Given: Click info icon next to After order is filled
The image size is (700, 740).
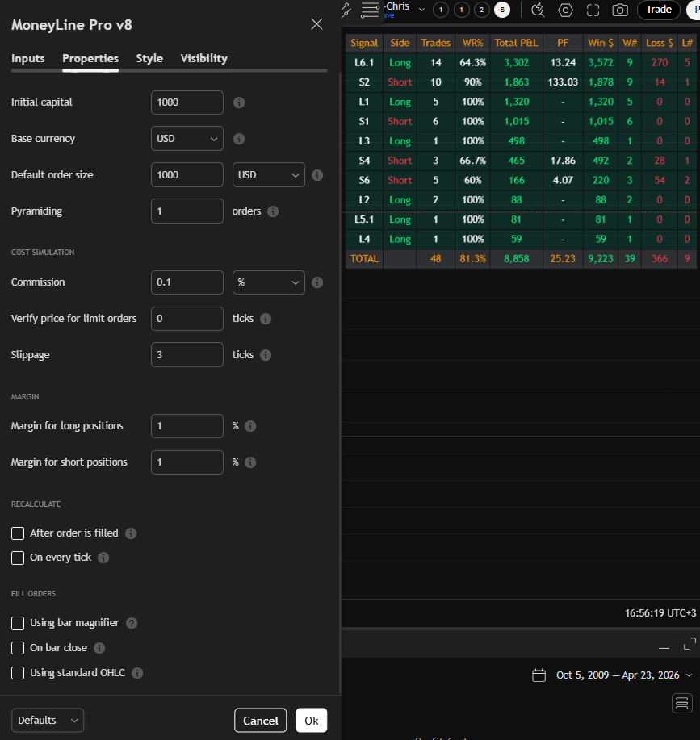Looking at the screenshot, I should click(131, 533).
